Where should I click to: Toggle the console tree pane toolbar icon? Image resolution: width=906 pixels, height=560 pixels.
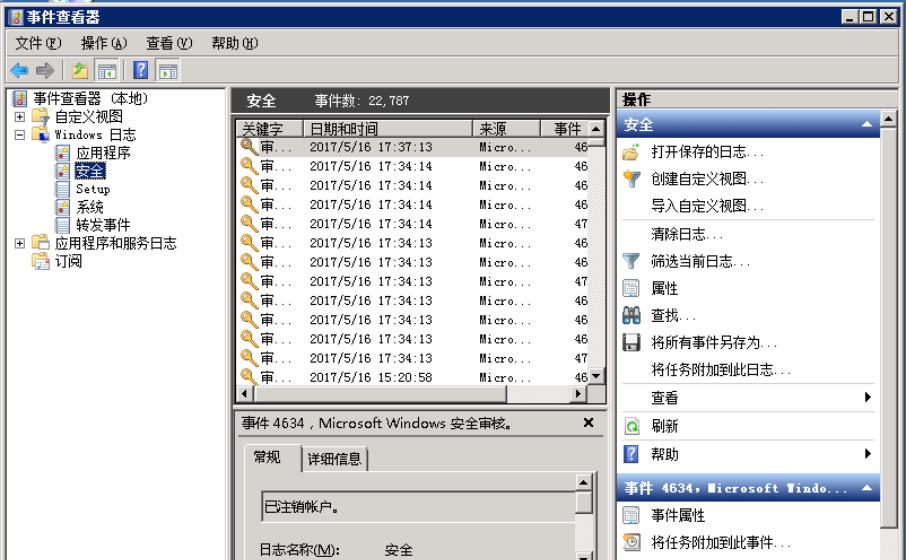[x=107, y=71]
